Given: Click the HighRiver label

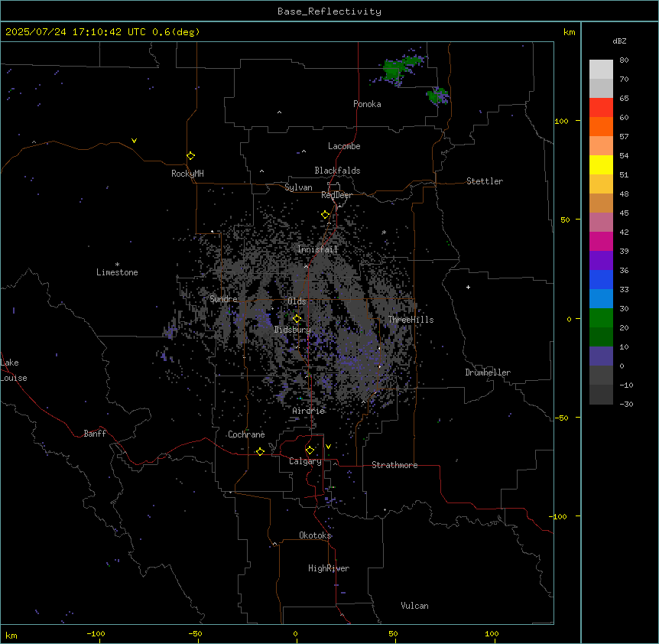Looking at the screenshot, I should [329, 568].
